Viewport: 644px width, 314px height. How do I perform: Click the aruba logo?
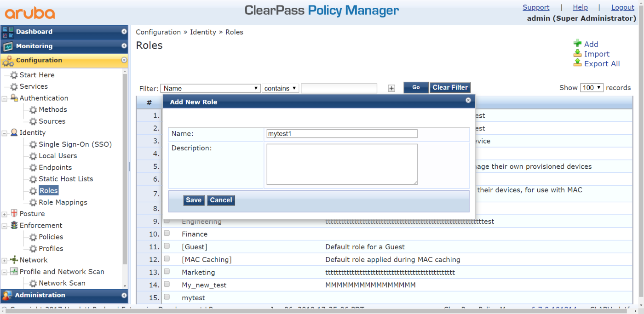click(x=30, y=12)
